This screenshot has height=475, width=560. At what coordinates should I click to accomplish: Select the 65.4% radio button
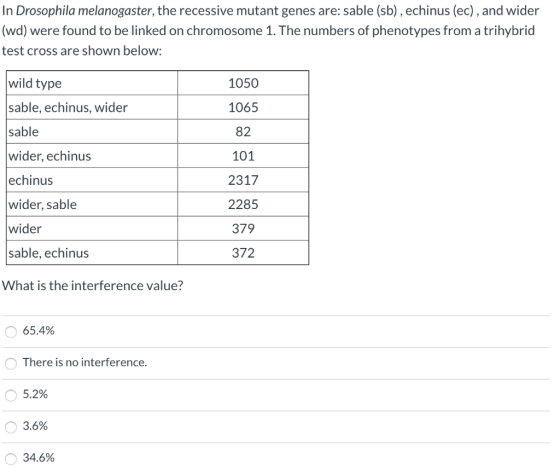[x=11, y=332]
